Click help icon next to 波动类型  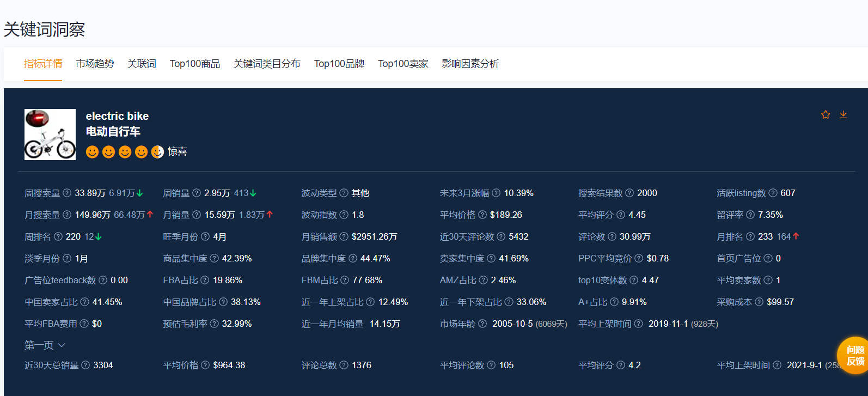(x=344, y=193)
